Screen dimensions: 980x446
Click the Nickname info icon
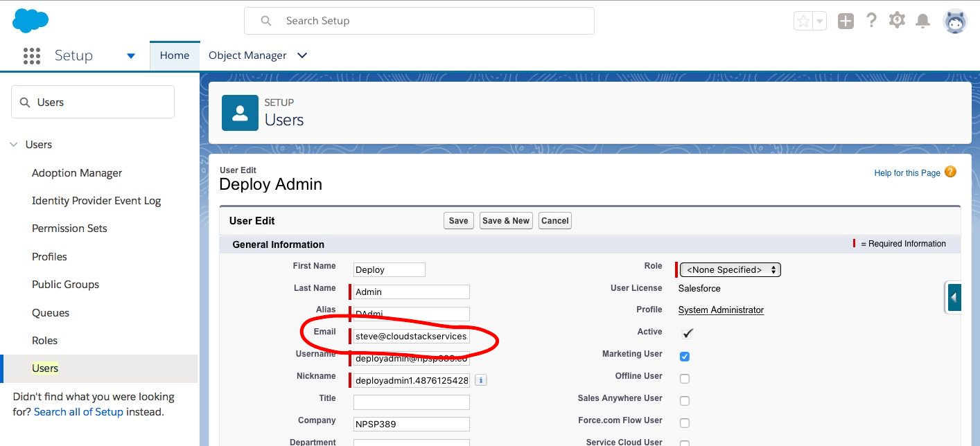(x=481, y=380)
